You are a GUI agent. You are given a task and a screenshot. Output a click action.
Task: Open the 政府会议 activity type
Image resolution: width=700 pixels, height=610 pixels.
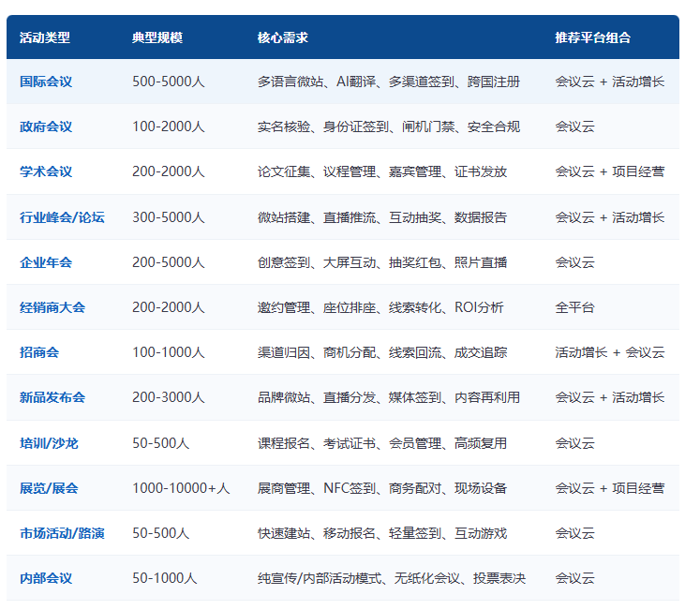click(x=46, y=126)
